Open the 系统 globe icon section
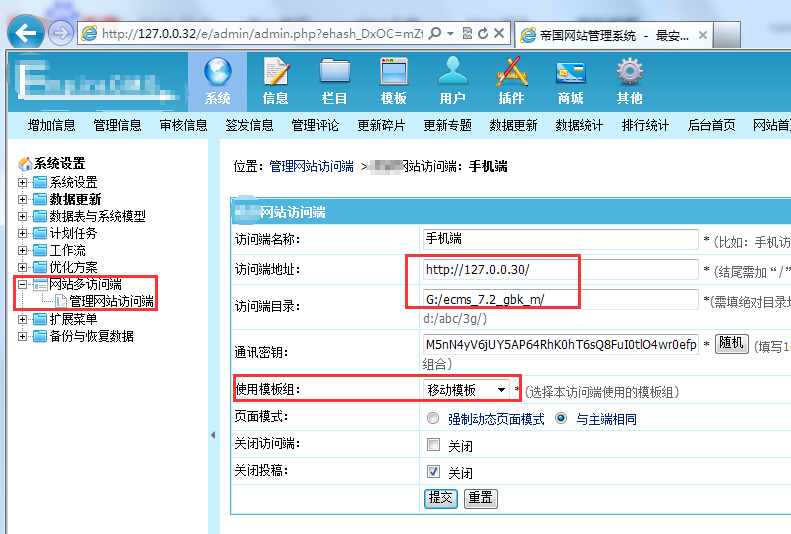The image size is (791, 534). tap(217, 81)
